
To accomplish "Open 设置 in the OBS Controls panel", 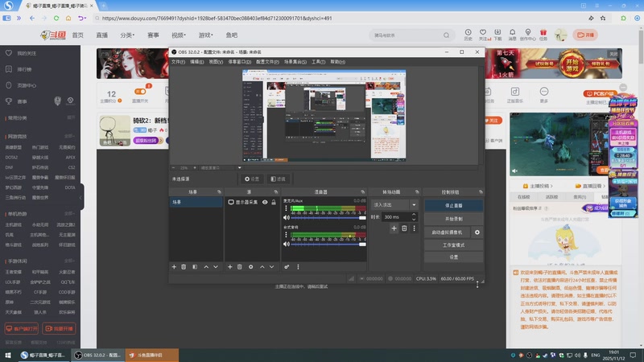I will [453, 257].
